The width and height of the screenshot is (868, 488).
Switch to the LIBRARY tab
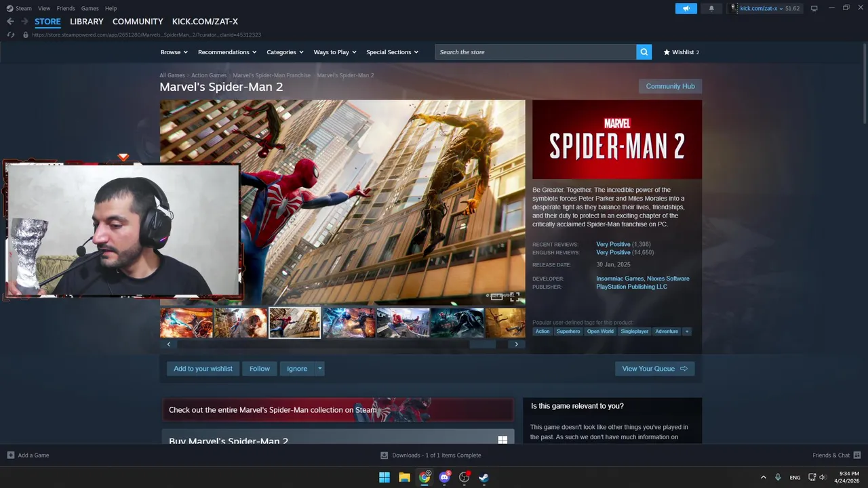point(87,22)
